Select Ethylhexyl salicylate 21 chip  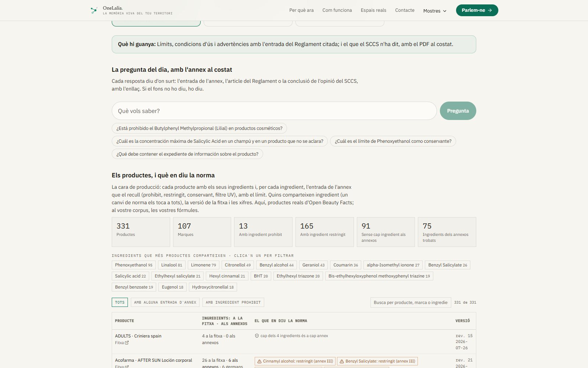click(x=178, y=276)
